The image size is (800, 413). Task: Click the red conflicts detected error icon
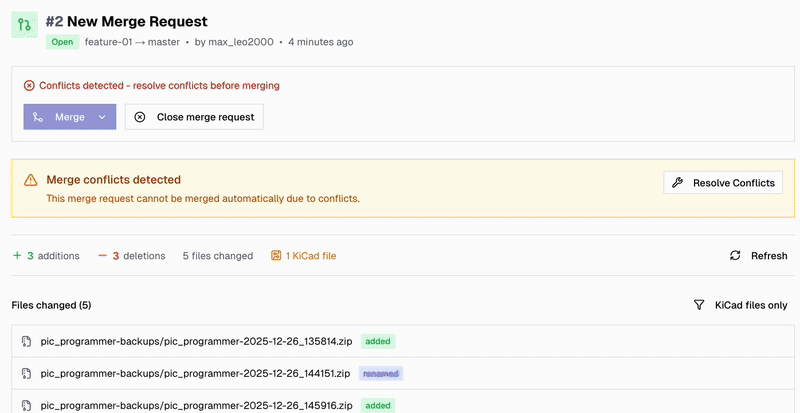[29, 85]
